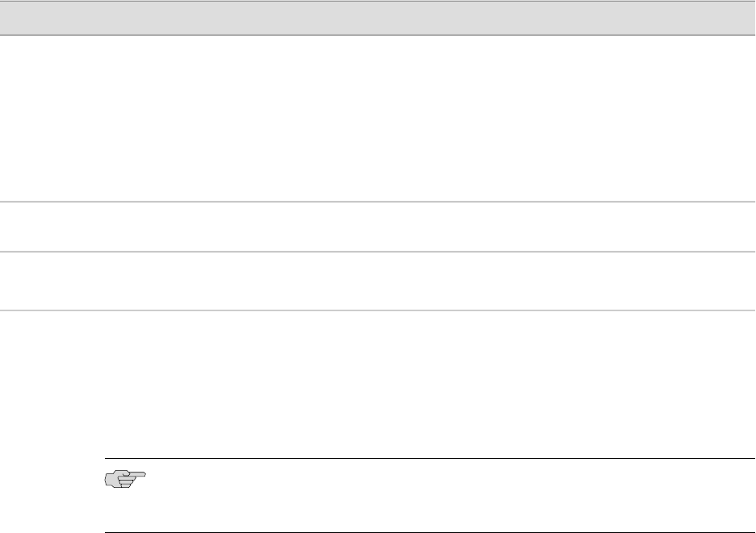
Task: Click the divider under the tall first row
Action: point(378,202)
